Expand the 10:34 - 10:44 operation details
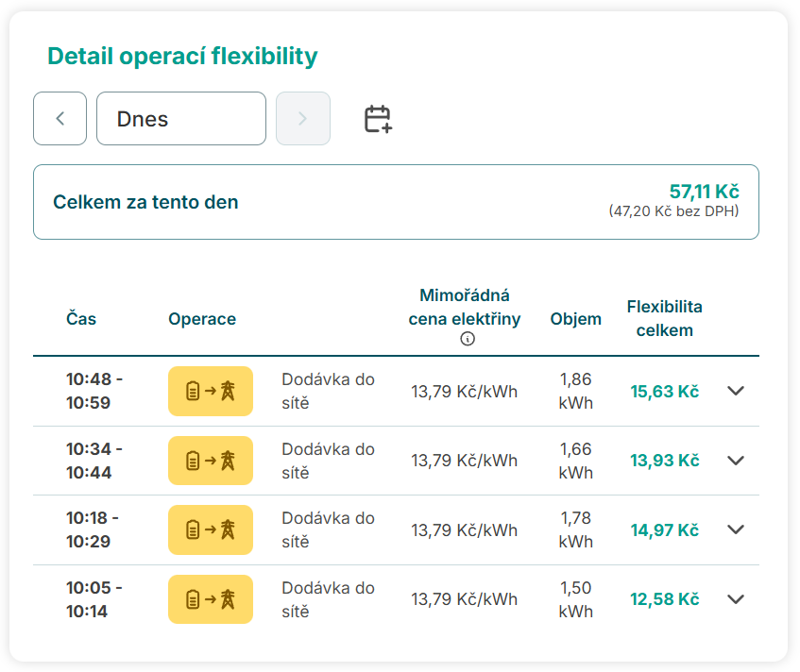 point(736,461)
